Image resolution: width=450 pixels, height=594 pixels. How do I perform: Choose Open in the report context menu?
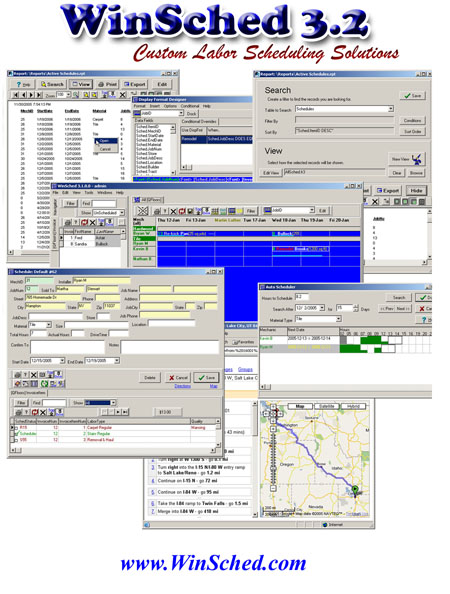coord(104,141)
